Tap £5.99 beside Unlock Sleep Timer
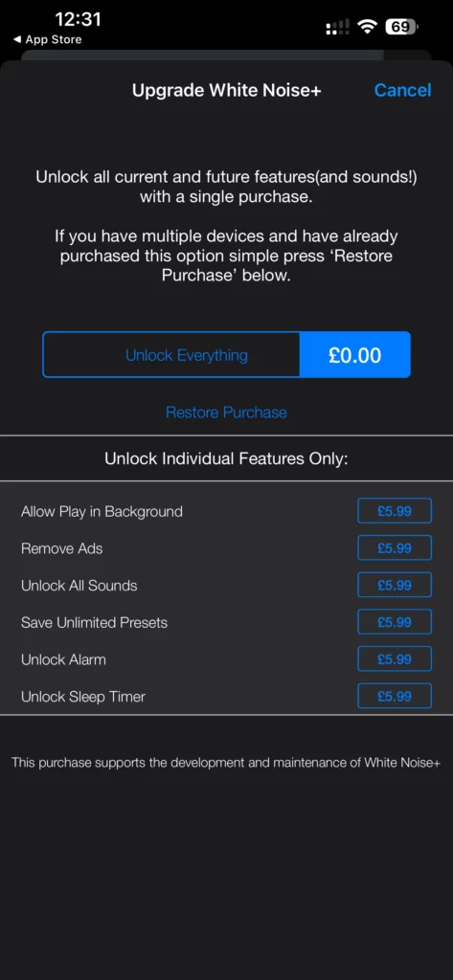453x980 pixels. pos(395,697)
